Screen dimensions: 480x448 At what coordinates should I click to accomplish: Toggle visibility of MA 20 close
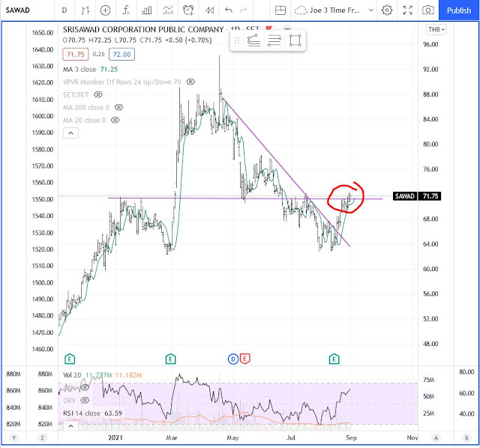(115, 120)
